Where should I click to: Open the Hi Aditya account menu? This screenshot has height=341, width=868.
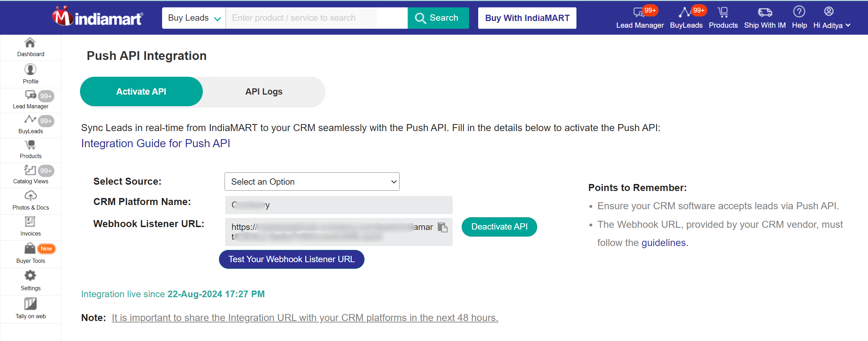point(832,25)
